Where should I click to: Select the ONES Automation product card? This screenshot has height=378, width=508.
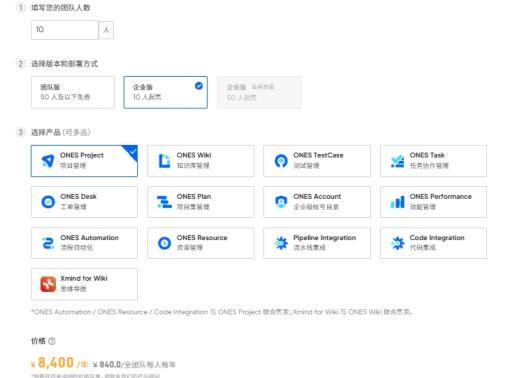tap(84, 243)
